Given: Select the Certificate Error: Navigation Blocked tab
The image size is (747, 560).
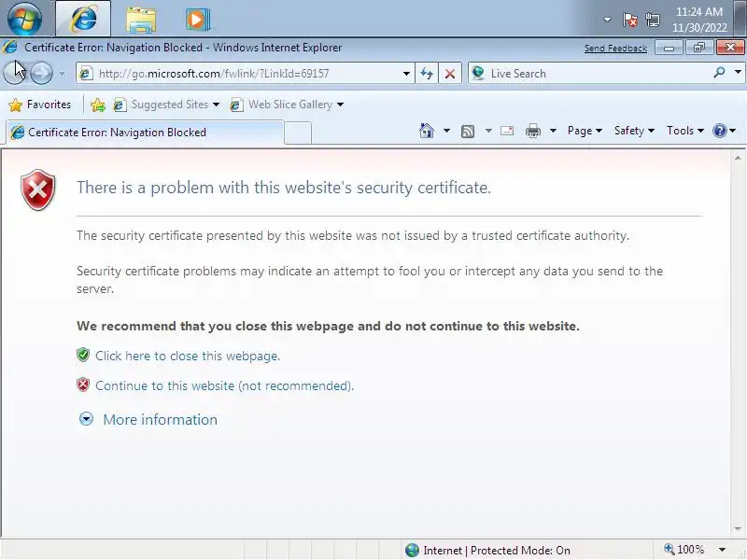Looking at the screenshot, I should [145, 133].
